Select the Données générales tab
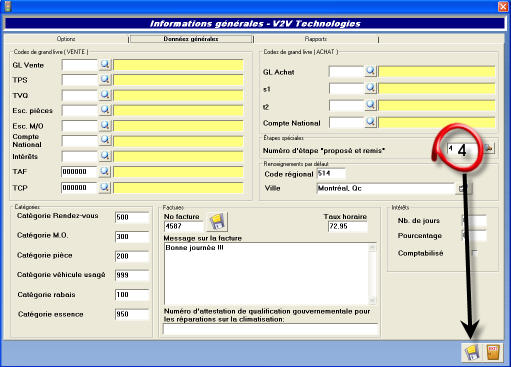This screenshot has width=511, height=367. [191, 39]
